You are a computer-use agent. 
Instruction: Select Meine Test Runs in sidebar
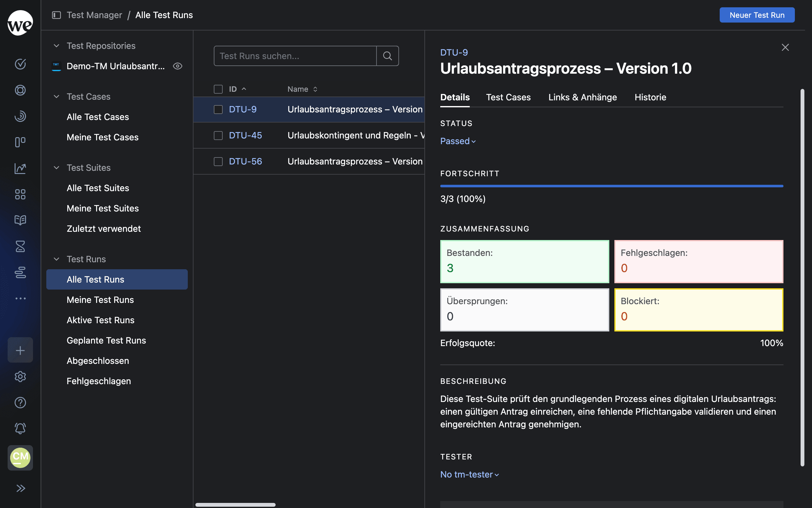[x=117, y=300]
